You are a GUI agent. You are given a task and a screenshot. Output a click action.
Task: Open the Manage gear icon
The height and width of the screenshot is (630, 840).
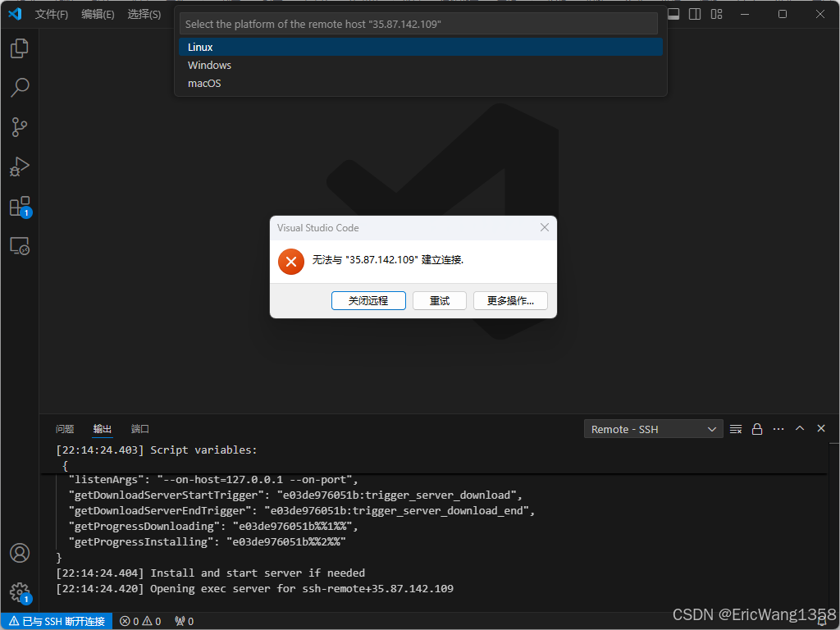pos(20,592)
